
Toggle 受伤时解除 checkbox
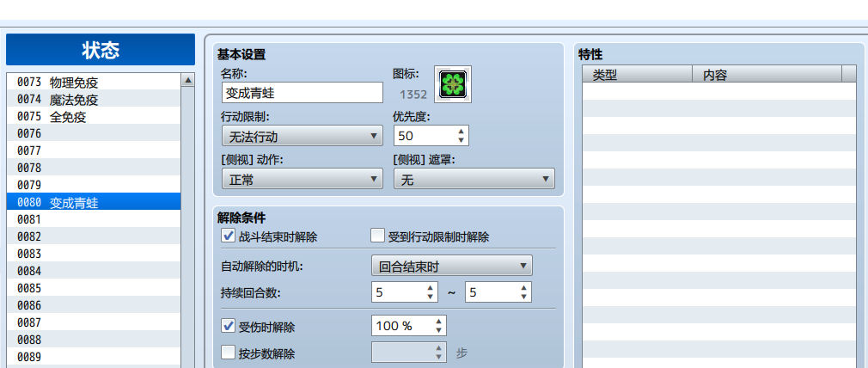tap(228, 326)
